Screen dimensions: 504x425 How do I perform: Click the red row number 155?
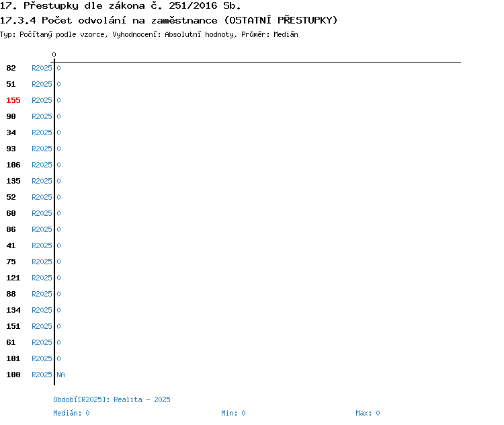(x=13, y=100)
